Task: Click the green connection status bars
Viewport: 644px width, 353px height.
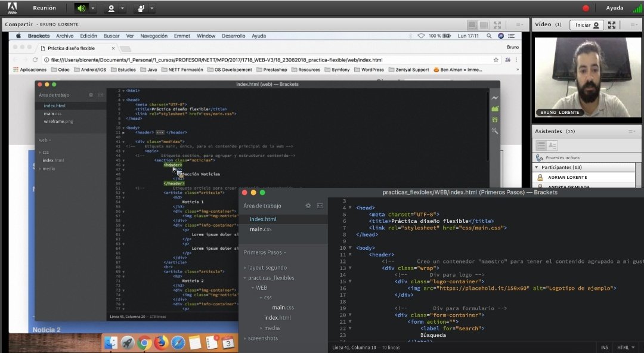Action: pyautogui.click(x=637, y=8)
